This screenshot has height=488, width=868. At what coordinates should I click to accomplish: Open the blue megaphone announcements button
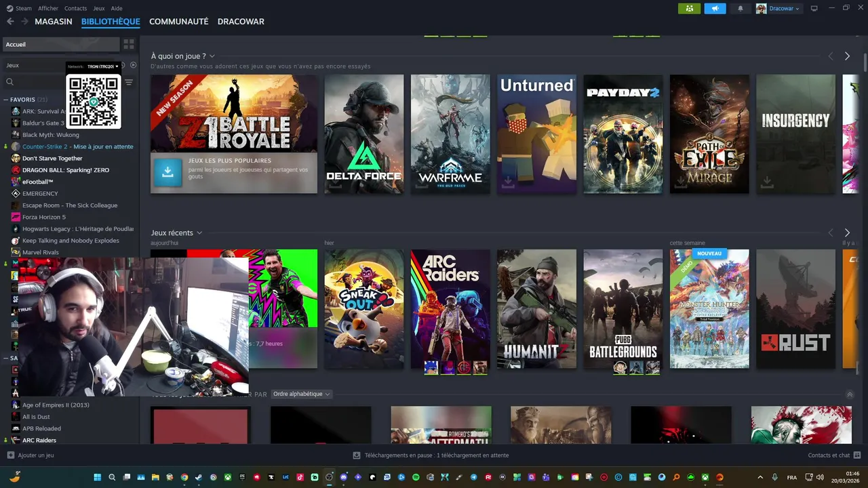715,8
